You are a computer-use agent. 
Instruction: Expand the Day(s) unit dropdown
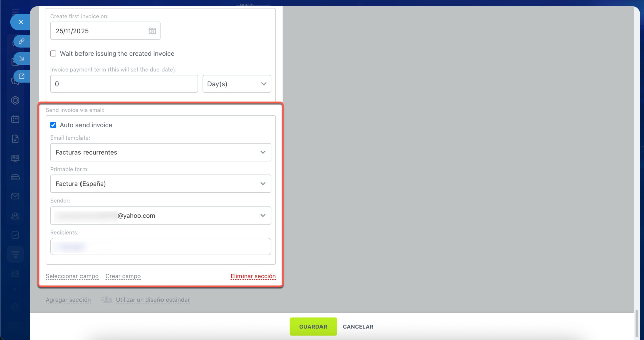[x=236, y=84]
